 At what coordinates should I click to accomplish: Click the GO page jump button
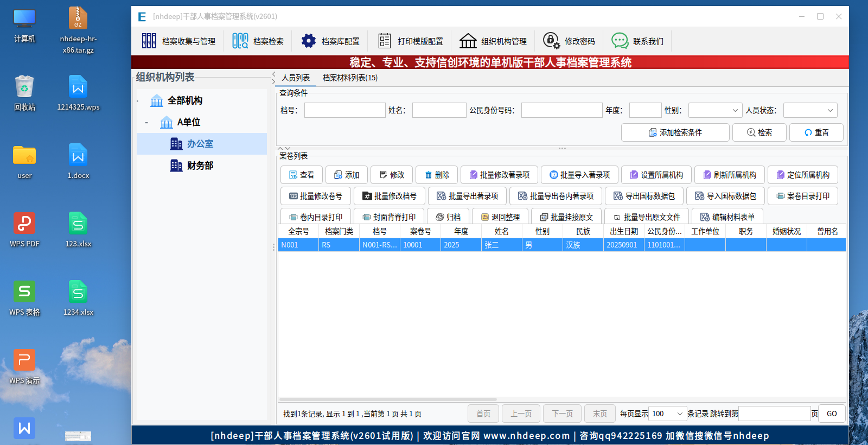click(x=832, y=414)
